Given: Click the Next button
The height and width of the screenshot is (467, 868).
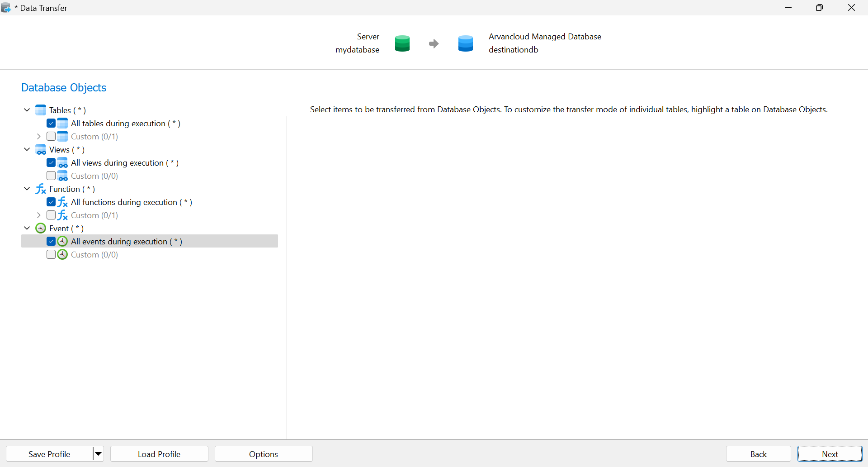Looking at the screenshot, I should click(x=830, y=454).
